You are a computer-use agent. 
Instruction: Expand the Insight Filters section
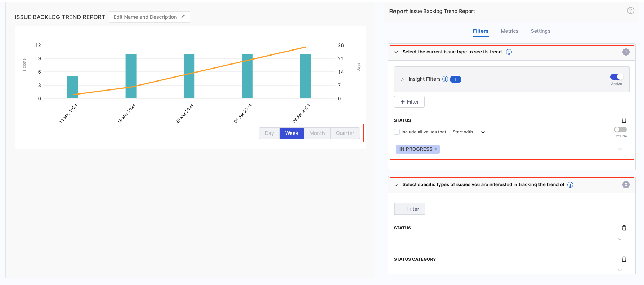click(x=402, y=79)
